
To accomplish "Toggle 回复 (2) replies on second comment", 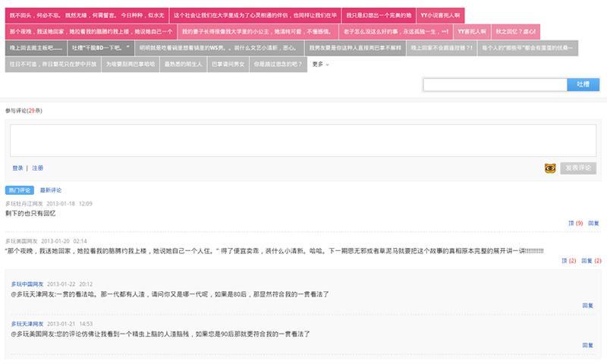I will point(591,261).
